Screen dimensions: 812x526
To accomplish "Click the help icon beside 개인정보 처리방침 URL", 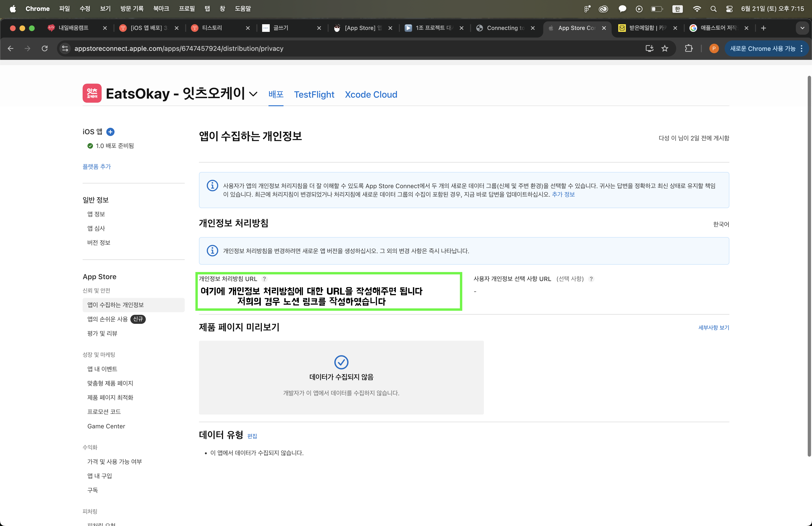I will [x=264, y=279].
